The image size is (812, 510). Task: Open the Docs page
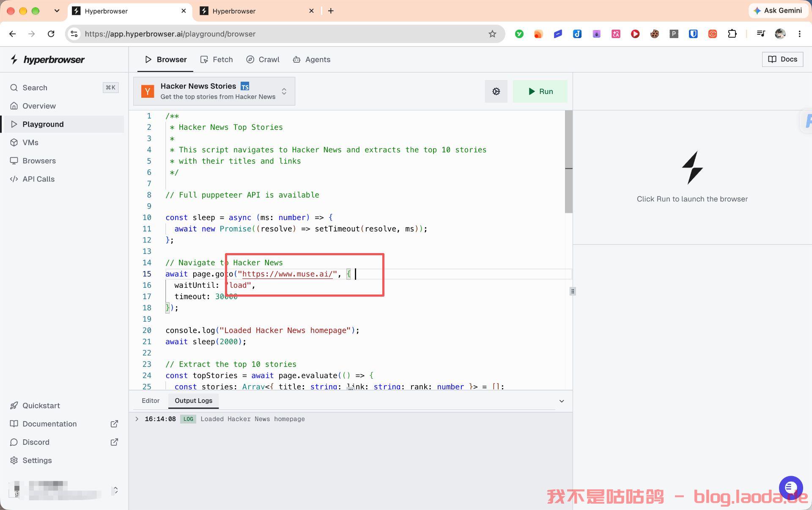pyautogui.click(x=782, y=59)
